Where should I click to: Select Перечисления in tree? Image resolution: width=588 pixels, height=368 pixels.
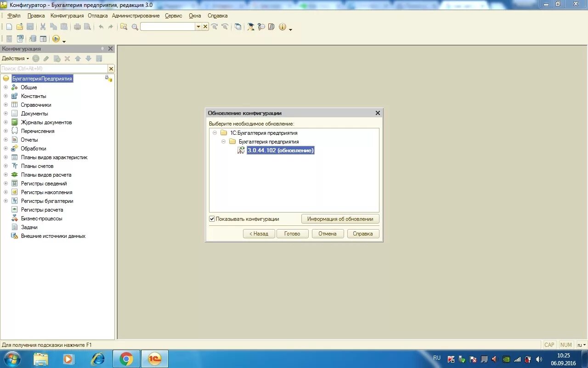pyautogui.click(x=38, y=131)
